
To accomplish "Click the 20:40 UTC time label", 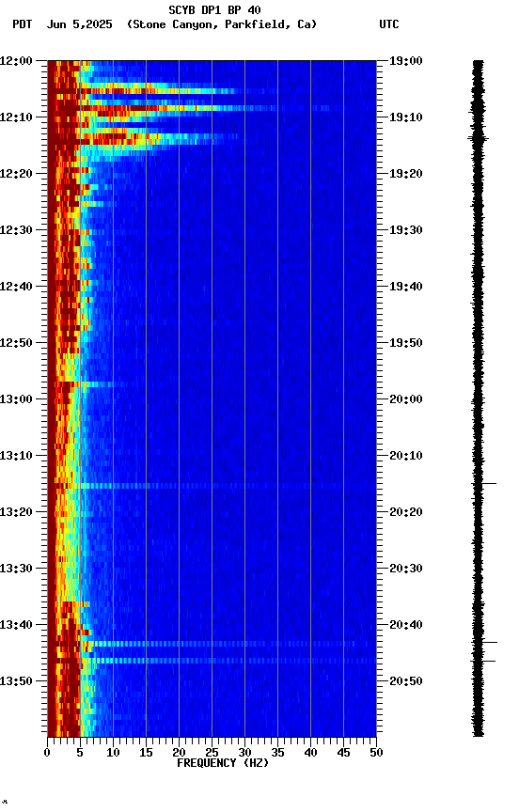I will pos(406,625).
